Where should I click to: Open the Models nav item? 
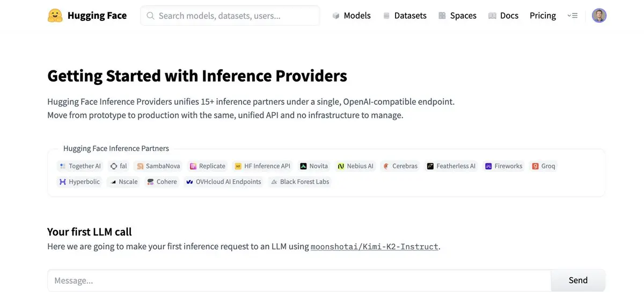tap(352, 16)
